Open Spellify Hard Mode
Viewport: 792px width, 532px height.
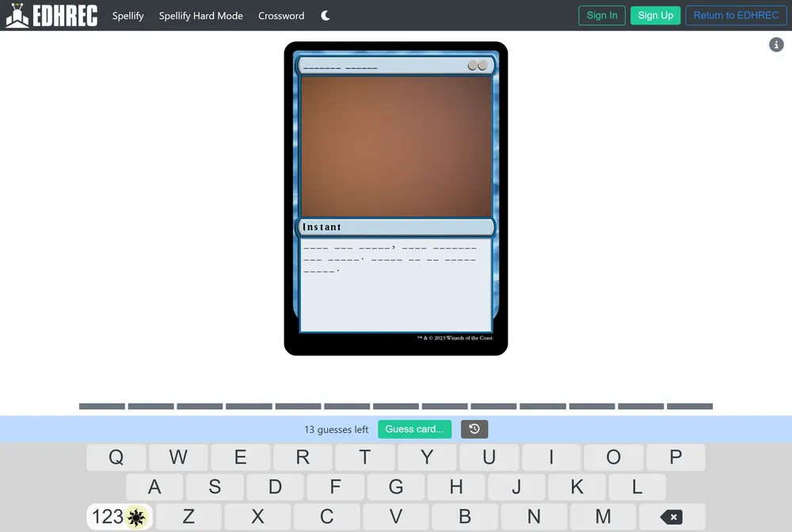[x=200, y=16]
